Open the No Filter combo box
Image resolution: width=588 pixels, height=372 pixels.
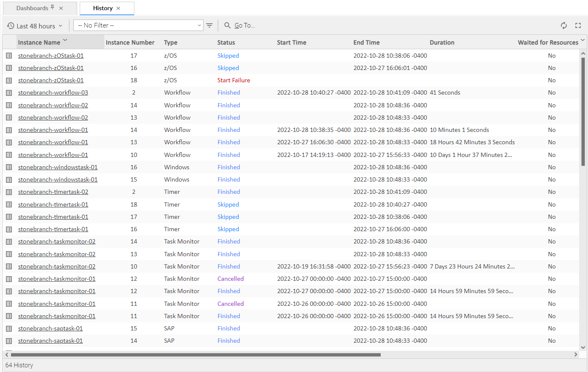tap(138, 25)
